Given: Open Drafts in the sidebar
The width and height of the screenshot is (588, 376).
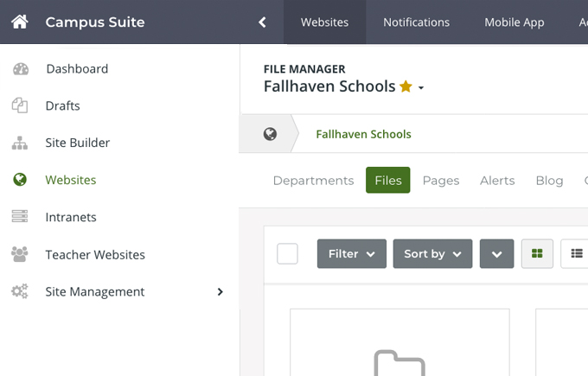Looking at the screenshot, I should click(62, 105).
